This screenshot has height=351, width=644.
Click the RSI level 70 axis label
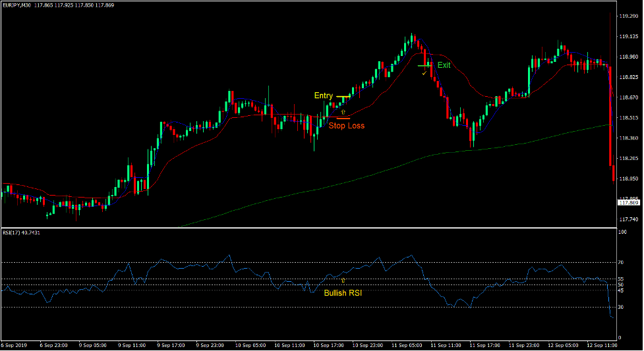(x=620, y=263)
